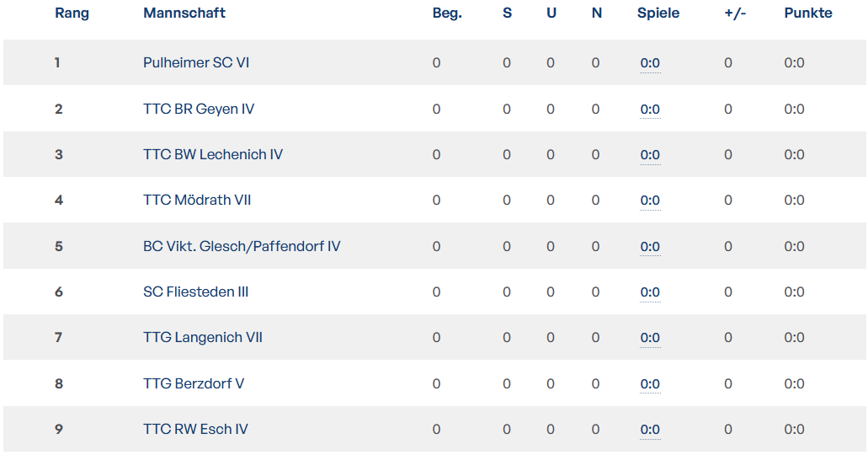Click the Rang column header
868x455 pixels.
(x=72, y=13)
